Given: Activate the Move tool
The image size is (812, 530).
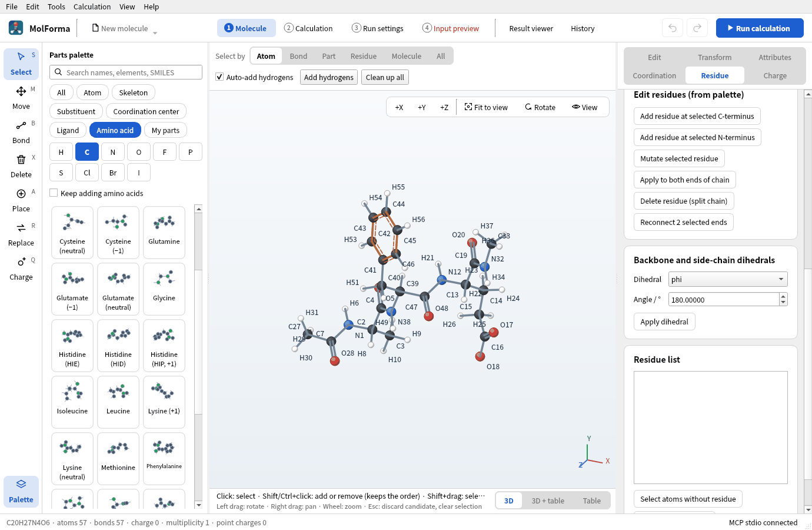Looking at the screenshot, I should [x=21, y=98].
